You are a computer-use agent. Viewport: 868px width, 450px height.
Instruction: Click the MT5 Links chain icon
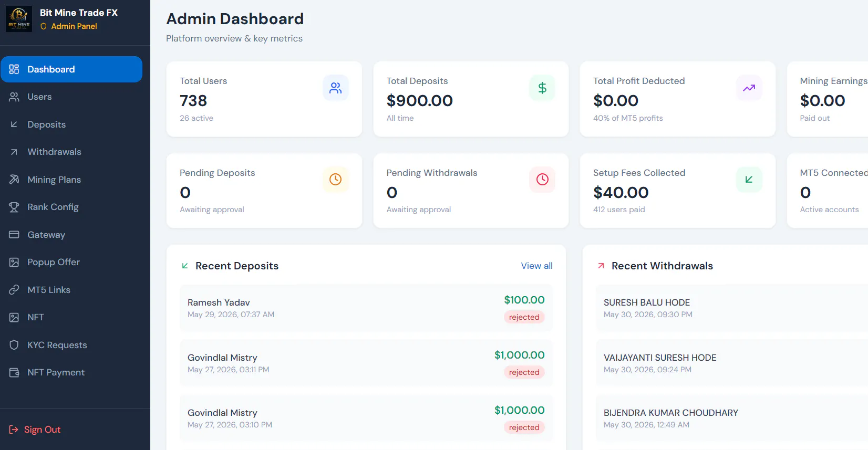tap(14, 290)
